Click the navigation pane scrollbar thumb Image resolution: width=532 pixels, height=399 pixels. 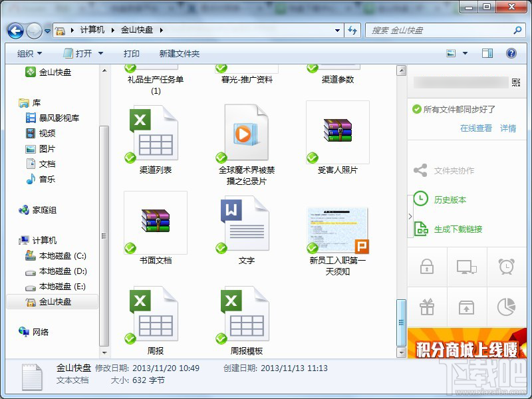[x=104, y=236]
